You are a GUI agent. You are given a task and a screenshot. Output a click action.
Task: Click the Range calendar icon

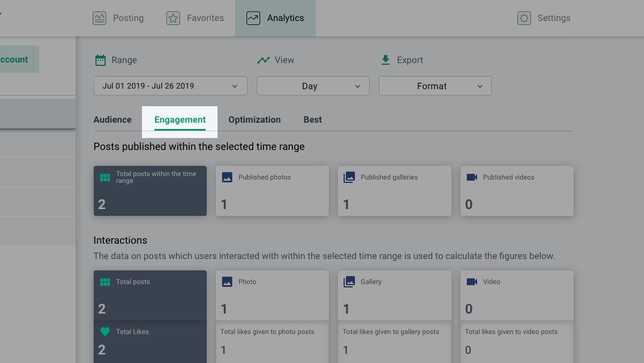(x=101, y=60)
